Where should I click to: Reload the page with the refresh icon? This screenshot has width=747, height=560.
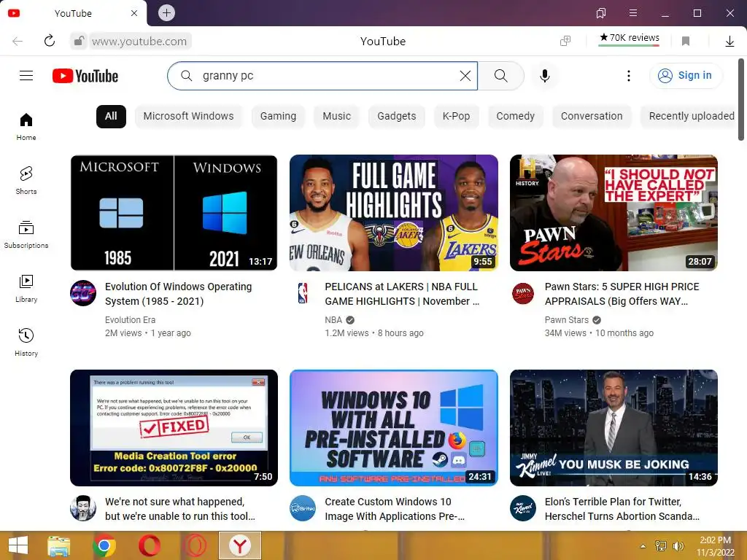point(50,41)
